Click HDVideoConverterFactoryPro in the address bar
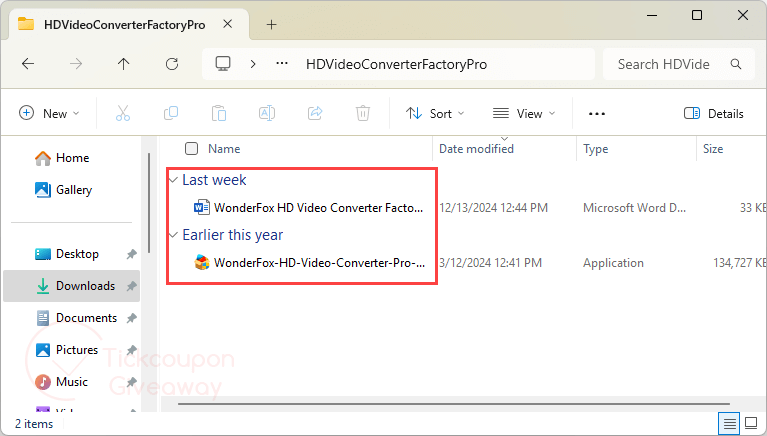 [x=396, y=64]
